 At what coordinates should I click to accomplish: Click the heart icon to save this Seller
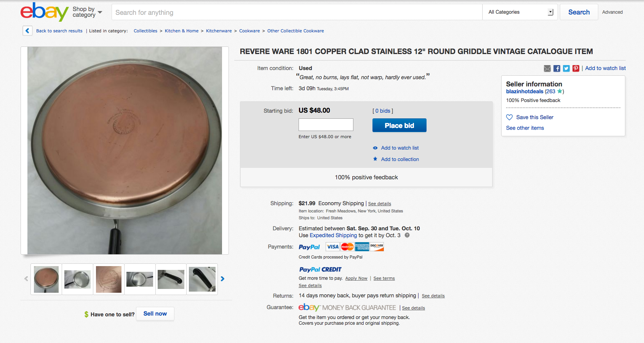[509, 117]
